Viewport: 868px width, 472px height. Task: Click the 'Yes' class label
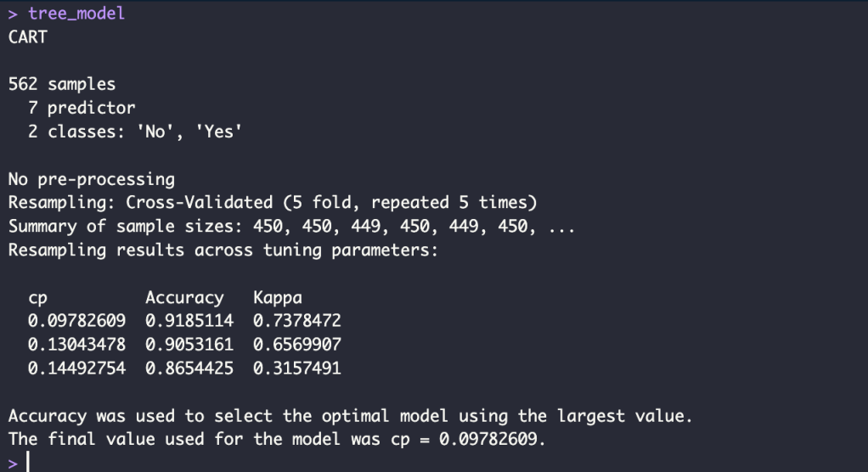tap(218, 132)
